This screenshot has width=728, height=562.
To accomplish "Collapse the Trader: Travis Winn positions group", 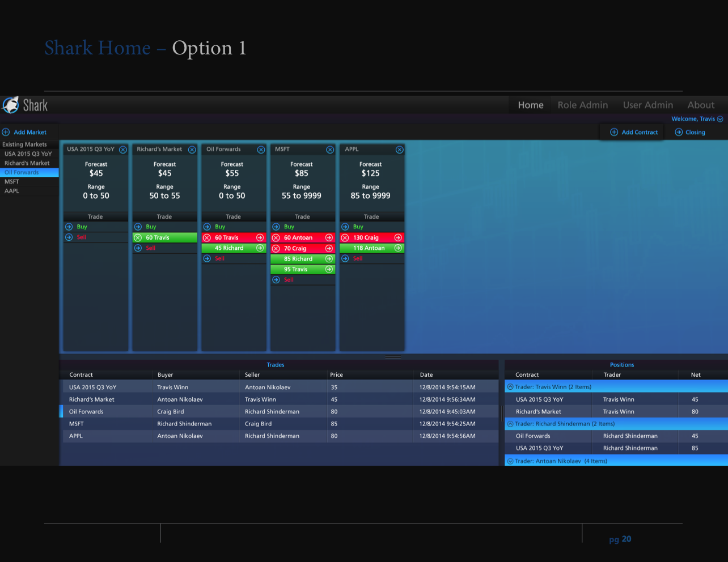I will click(510, 387).
